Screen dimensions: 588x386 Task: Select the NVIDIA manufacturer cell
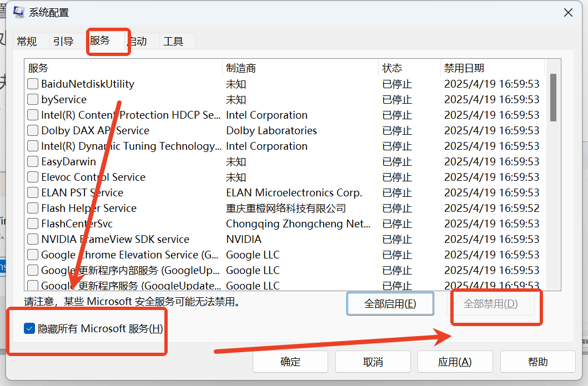[244, 239]
